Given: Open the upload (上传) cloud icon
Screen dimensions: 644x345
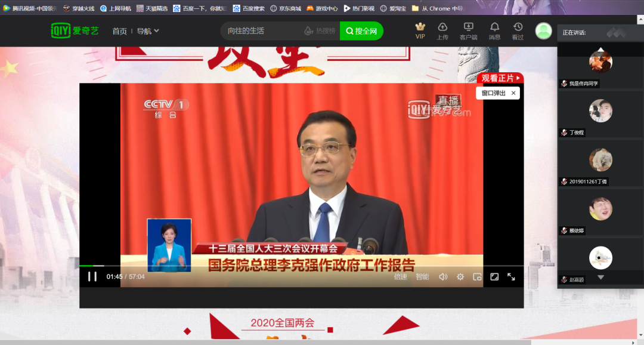Looking at the screenshot, I should pos(442,27).
